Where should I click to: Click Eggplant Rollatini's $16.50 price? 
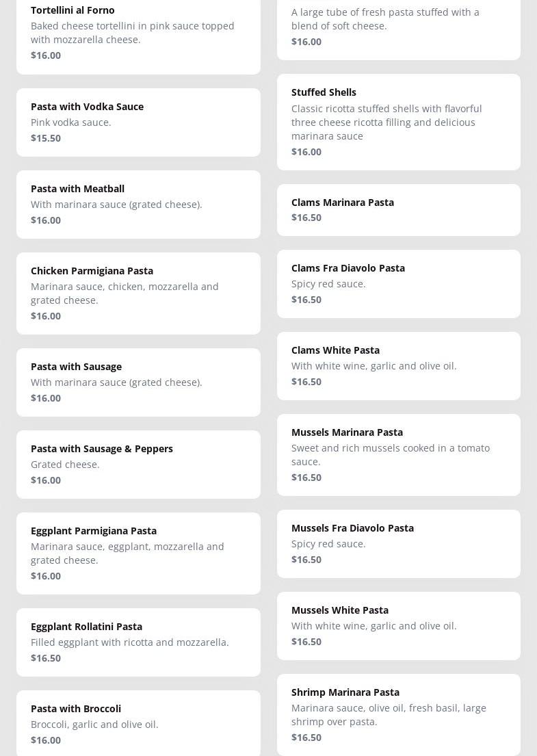pos(46,658)
